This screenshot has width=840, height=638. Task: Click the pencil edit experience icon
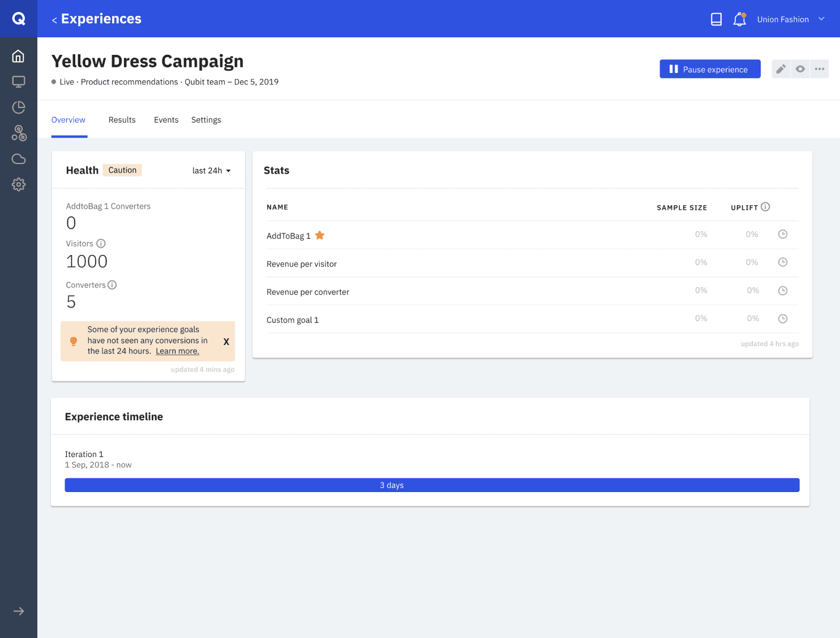[781, 69]
